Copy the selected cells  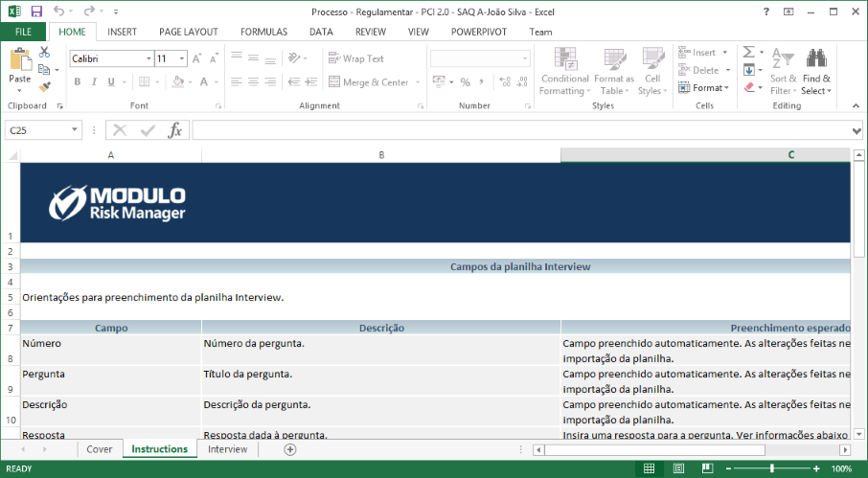[x=44, y=69]
